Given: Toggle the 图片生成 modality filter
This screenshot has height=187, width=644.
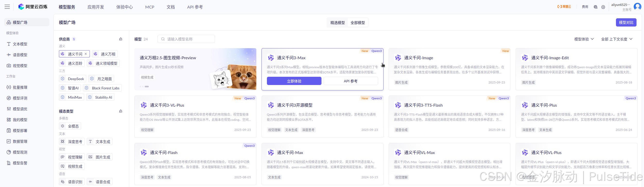Looking at the screenshot, I should click(x=100, y=157).
